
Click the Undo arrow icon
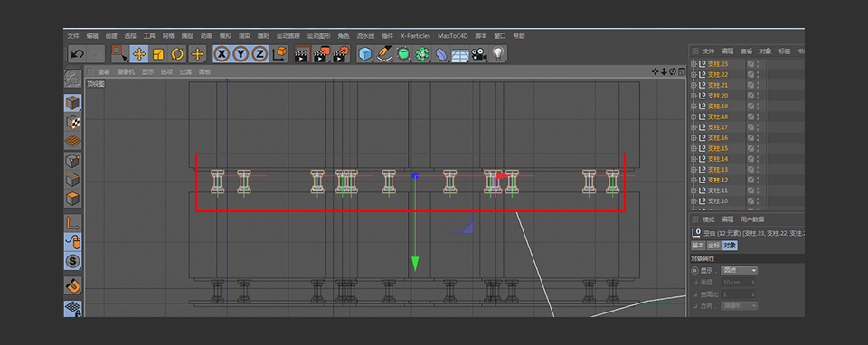tap(78, 54)
